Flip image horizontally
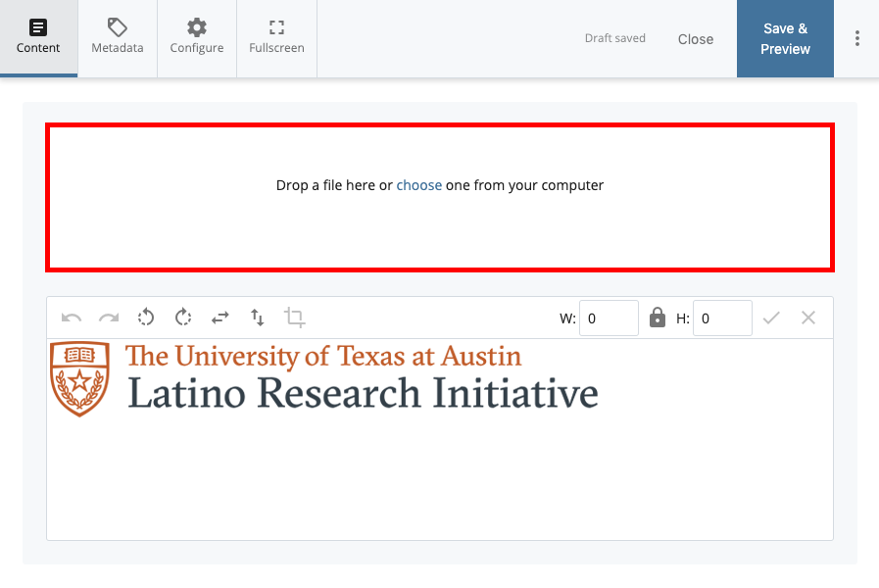 click(220, 318)
